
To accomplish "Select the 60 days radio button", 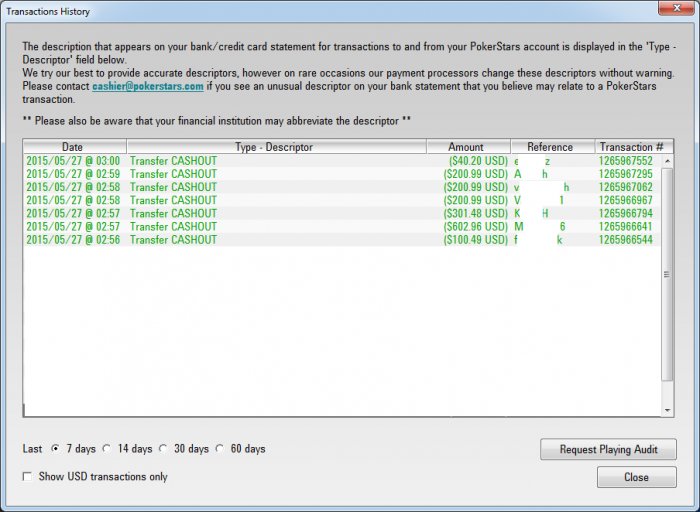I will 219,449.
